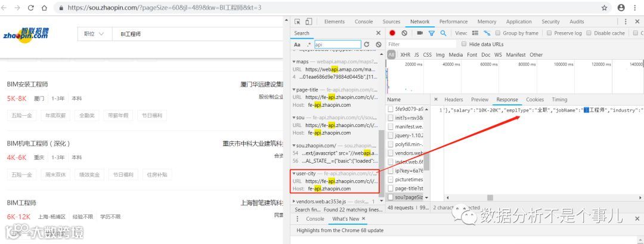644x244 pixels.
Task: Click the network search magnifier icon
Action: [x=443, y=33]
